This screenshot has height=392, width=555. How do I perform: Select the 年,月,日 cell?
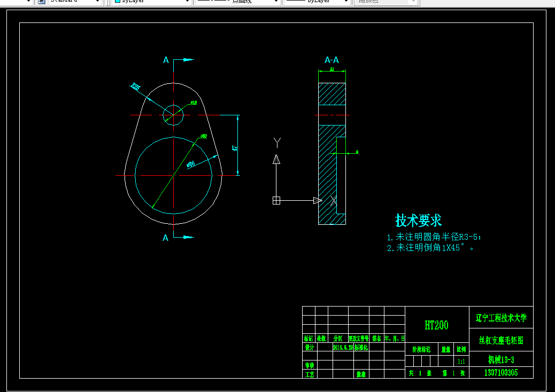click(394, 338)
